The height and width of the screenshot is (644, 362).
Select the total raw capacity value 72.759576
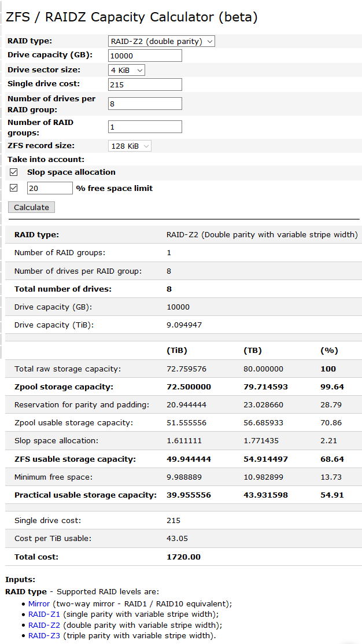186,369
